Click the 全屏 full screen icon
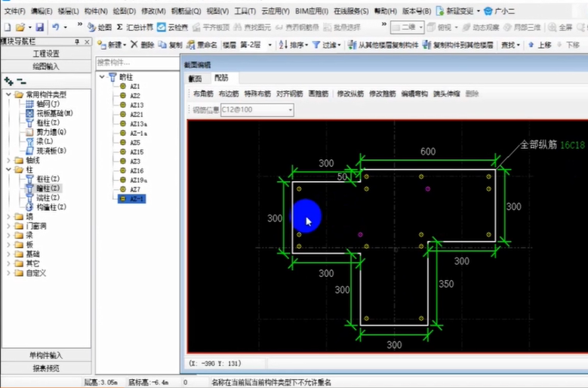The image size is (588, 388). coord(552,27)
